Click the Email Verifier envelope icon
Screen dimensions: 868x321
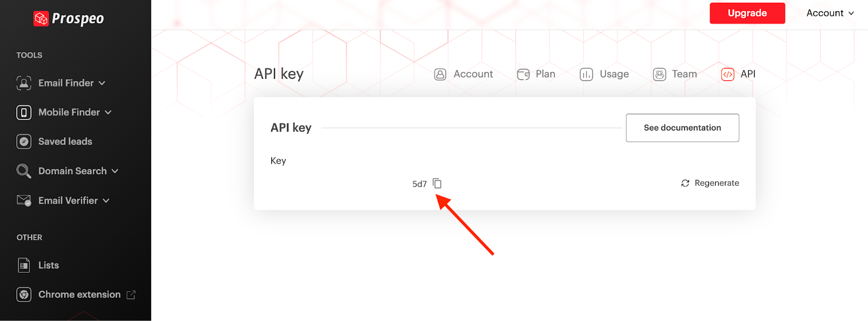pyautogui.click(x=24, y=200)
